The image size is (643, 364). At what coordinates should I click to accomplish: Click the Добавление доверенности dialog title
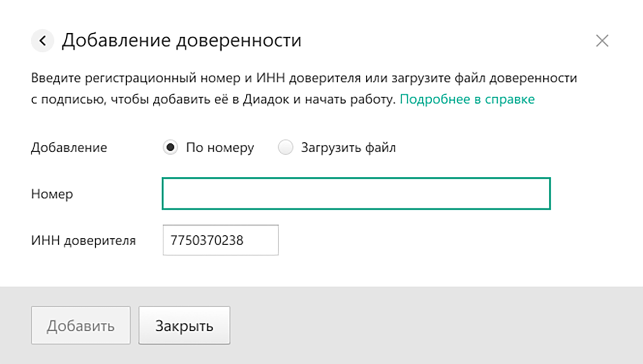pos(181,40)
